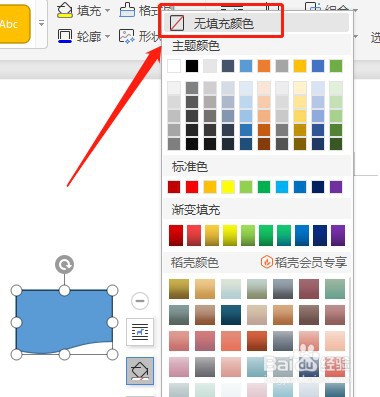Pick green theme color swatch in top row
Viewport: 380px width, 397px height.
tap(336, 66)
